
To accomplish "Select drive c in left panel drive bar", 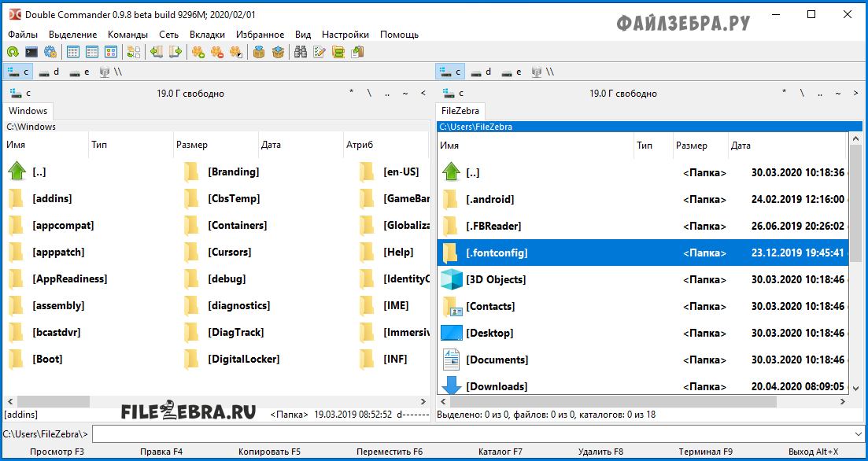I will pos(18,72).
